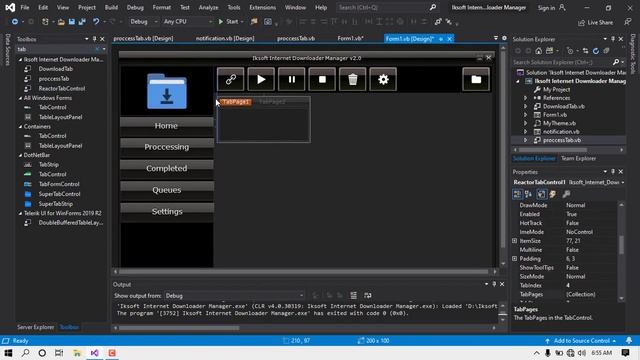The width and height of the screenshot is (640, 360).
Task: Open the Extensions menu
Action: [262, 7]
